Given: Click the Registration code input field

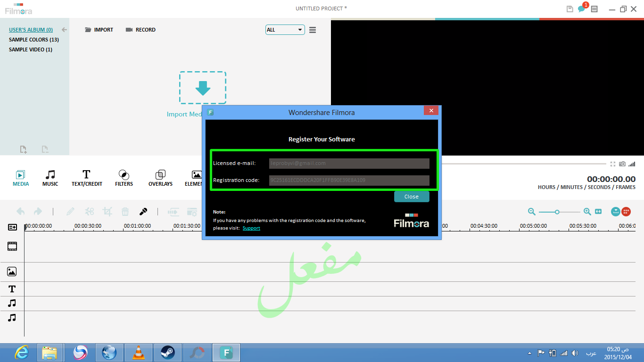Looking at the screenshot, I should [349, 180].
